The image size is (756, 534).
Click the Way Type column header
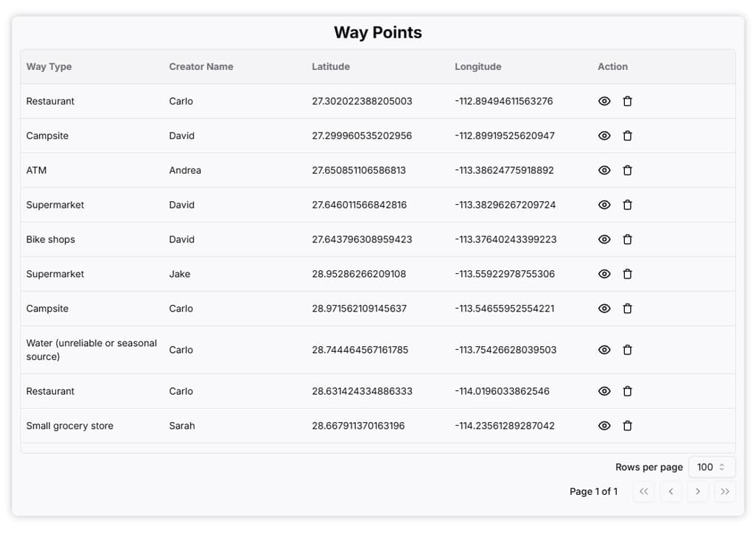(49, 66)
